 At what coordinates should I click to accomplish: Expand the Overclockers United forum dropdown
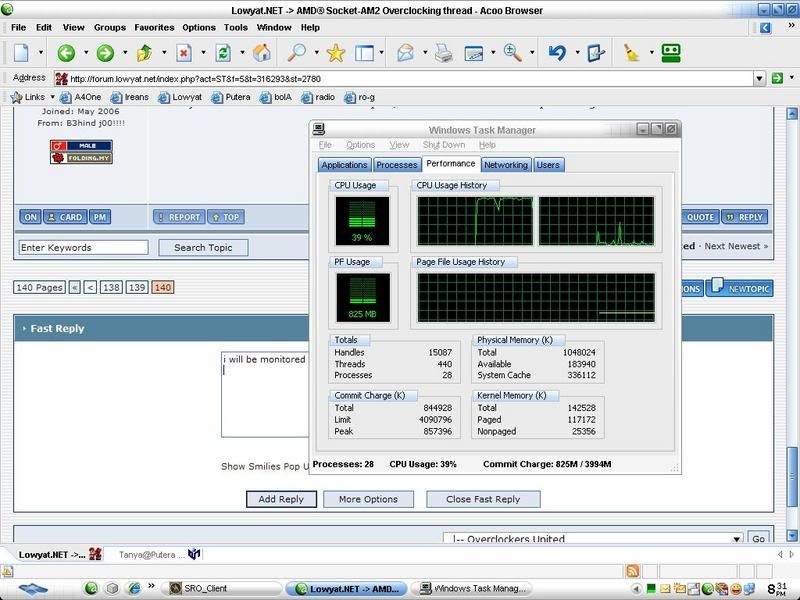pyautogui.click(x=735, y=540)
